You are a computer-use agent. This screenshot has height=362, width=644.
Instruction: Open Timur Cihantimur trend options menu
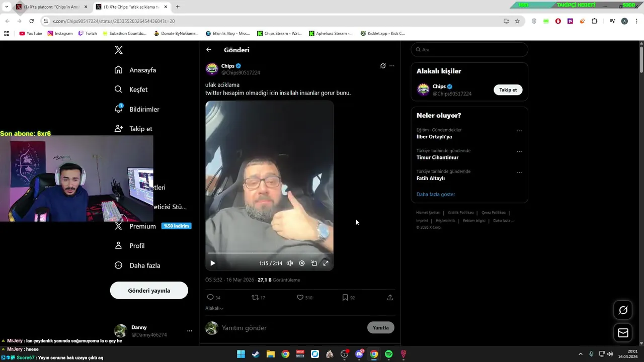point(519,151)
